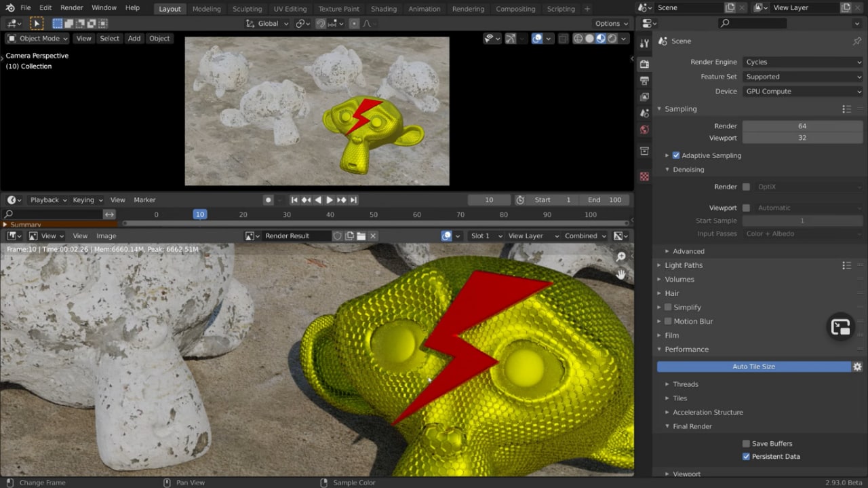Click the Render samples value field
868x488 pixels.
point(802,126)
